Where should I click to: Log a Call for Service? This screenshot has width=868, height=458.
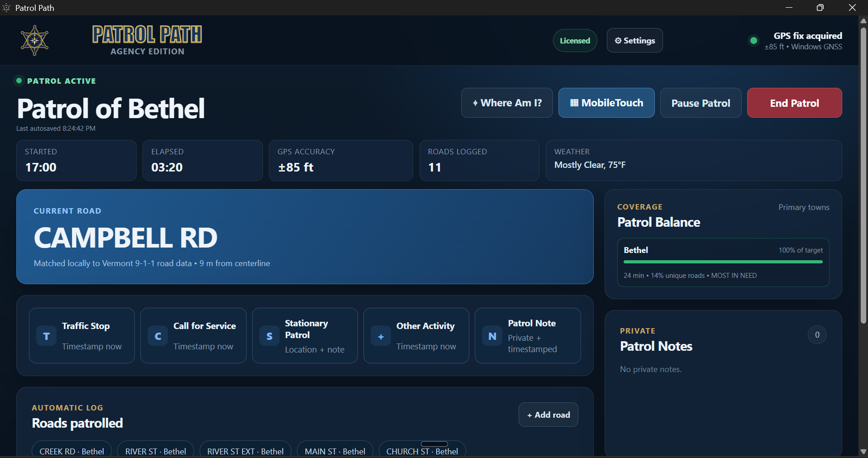coord(193,336)
